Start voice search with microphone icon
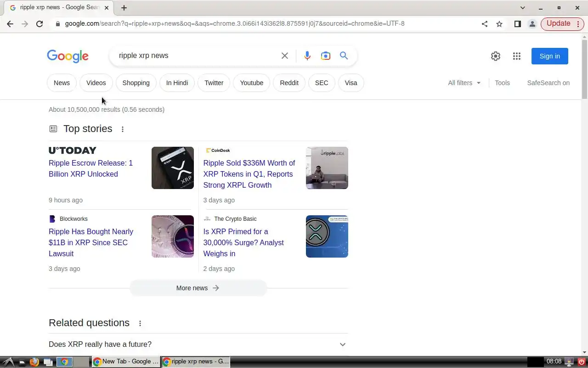This screenshot has height=368, width=588. point(307,56)
